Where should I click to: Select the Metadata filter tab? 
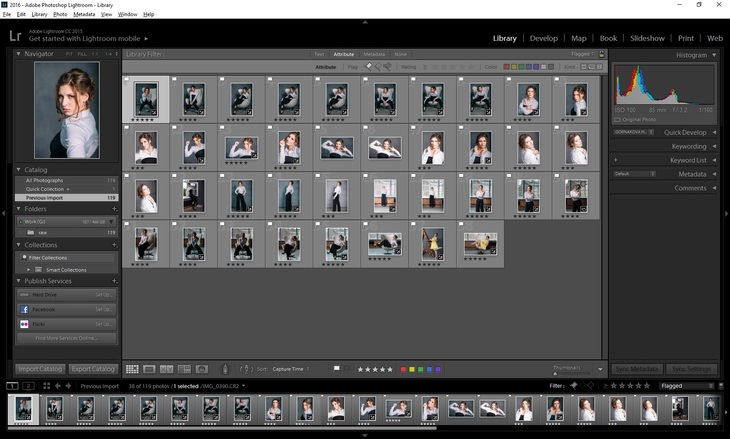(x=374, y=54)
